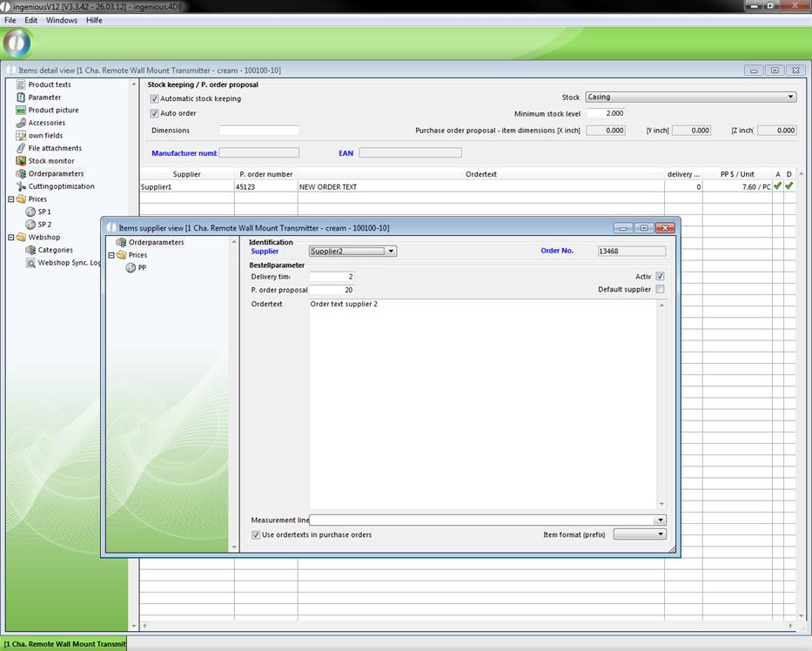The image size is (812, 651).
Task: Open the Stock dropdown showing Casing
Action: 790,97
